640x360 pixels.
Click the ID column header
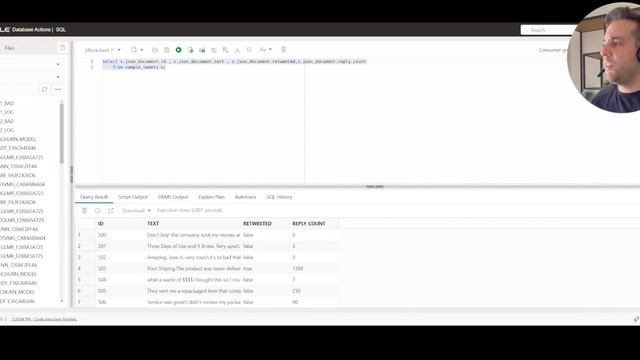[121, 224]
